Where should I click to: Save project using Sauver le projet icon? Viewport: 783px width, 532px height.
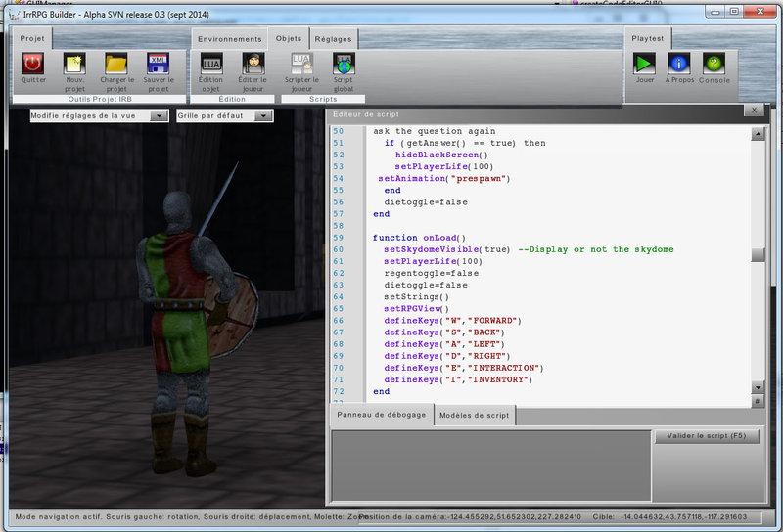tap(157, 65)
